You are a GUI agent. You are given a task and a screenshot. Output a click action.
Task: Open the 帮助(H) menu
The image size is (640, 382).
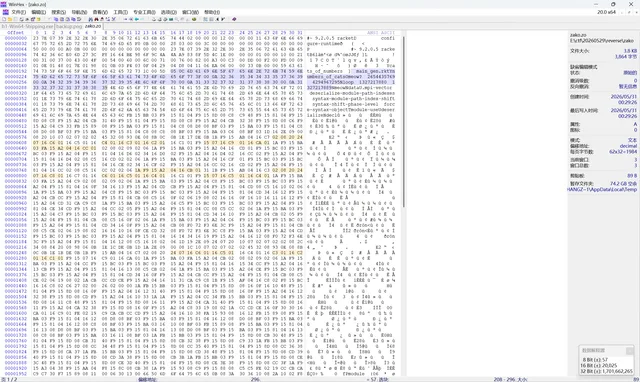pyautogui.click(x=212, y=12)
